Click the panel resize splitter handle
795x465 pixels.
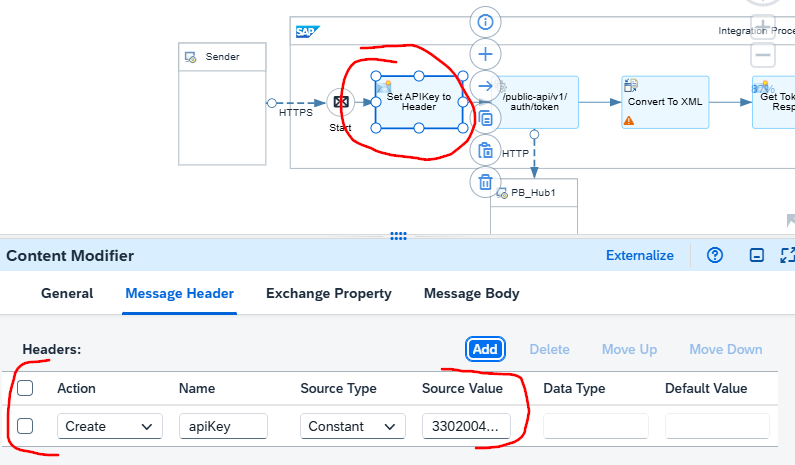398,236
